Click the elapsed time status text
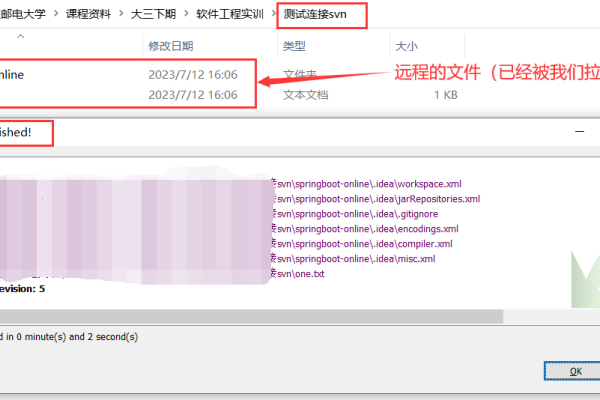 click(x=69, y=337)
